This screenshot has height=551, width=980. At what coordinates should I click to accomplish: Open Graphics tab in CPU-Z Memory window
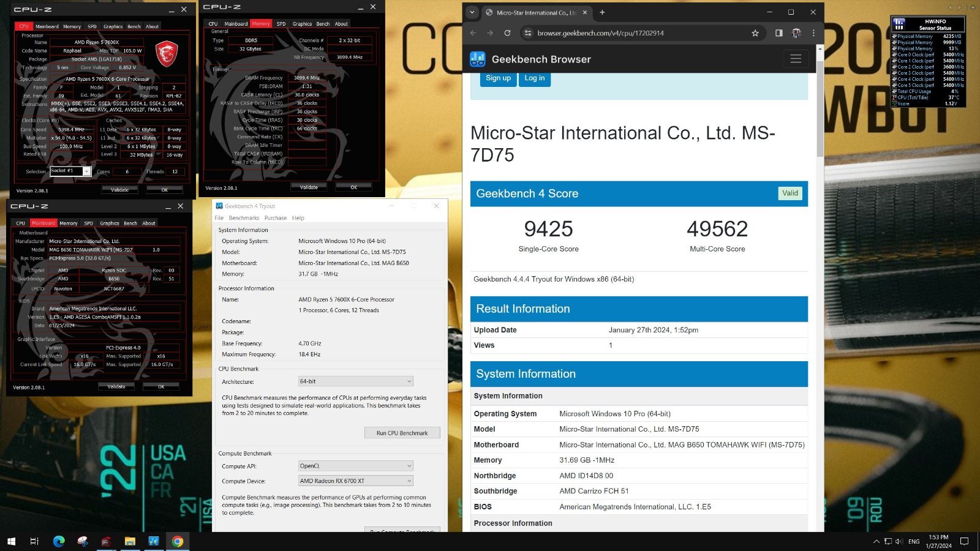pyautogui.click(x=302, y=24)
